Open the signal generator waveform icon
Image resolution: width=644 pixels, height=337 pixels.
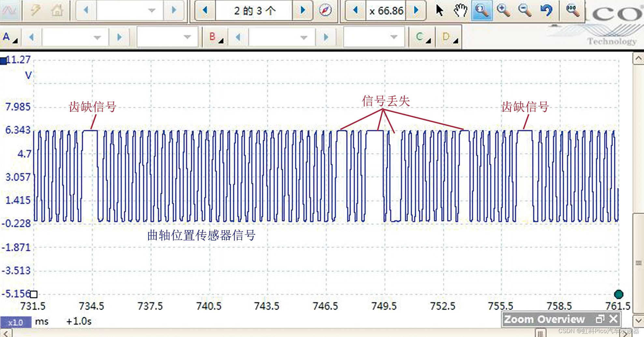pyautogui.click(x=9, y=10)
